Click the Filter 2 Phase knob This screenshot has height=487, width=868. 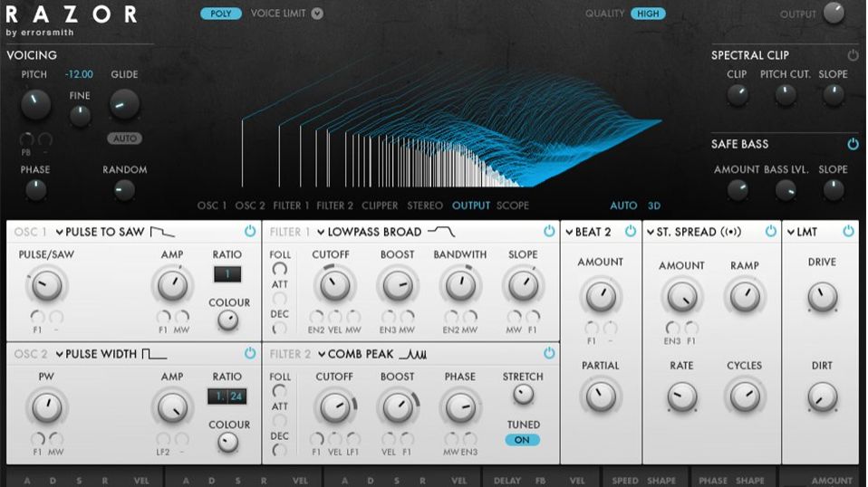460,408
